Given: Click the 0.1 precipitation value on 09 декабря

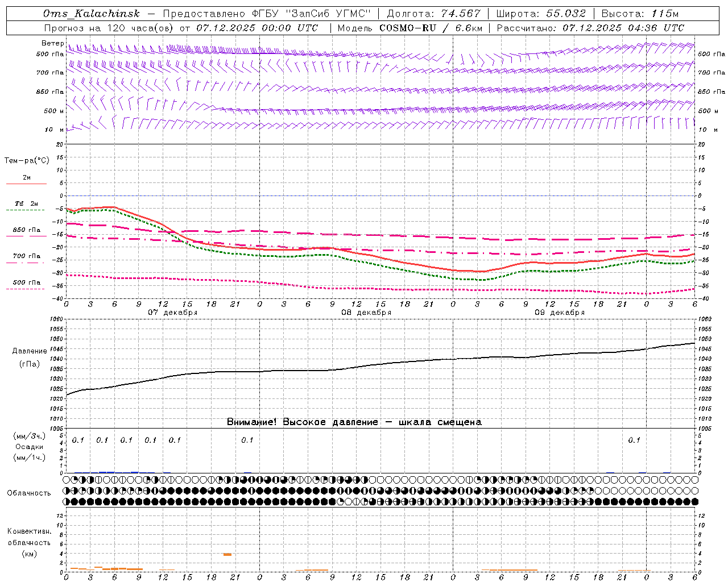Looking at the screenshot, I should point(634,440).
